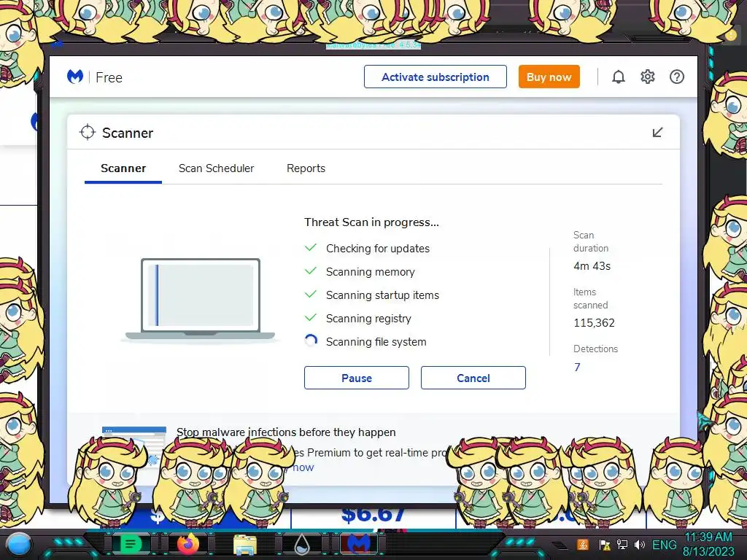Open the Start orb on the taskbar

[18, 545]
